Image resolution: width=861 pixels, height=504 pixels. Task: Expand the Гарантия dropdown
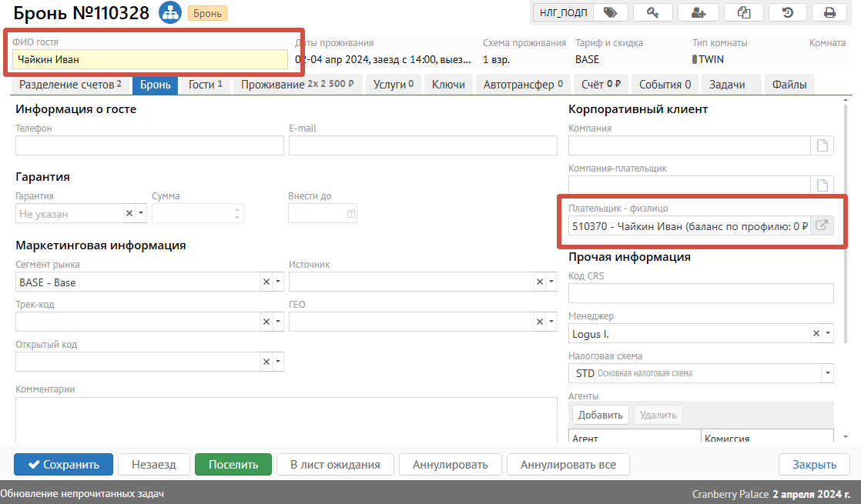(x=141, y=213)
